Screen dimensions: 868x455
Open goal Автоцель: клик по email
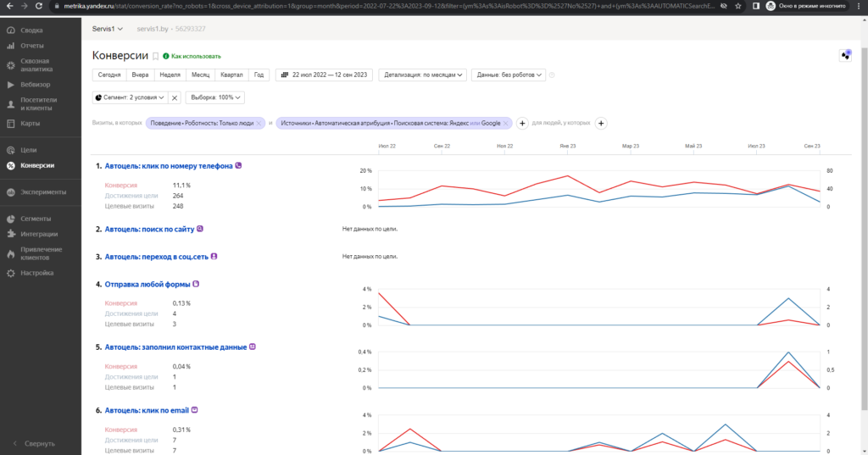[x=147, y=411]
